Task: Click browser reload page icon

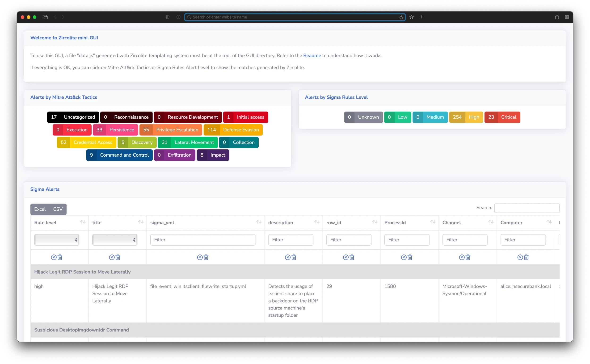Action: (x=401, y=17)
